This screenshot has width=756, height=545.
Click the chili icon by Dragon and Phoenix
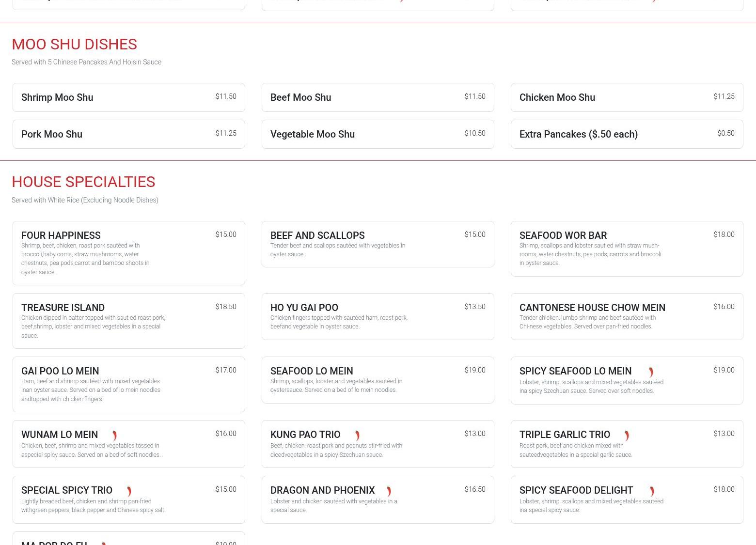(x=389, y=491)
